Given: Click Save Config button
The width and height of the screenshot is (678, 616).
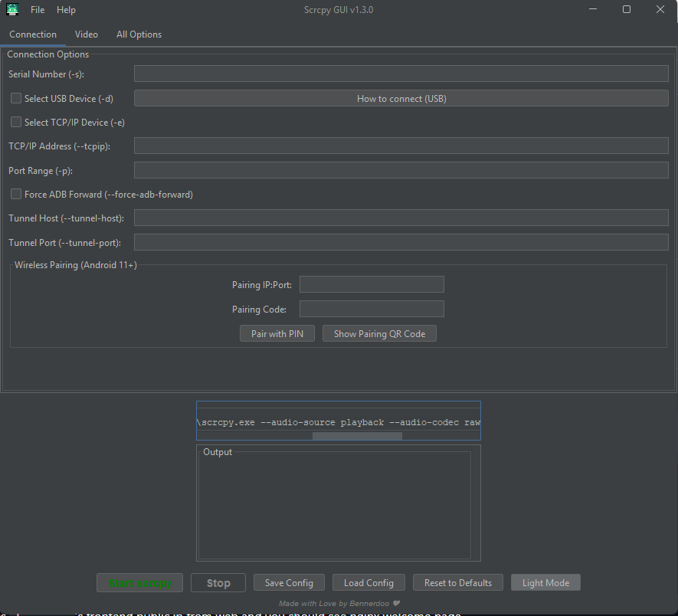Looking at the screenshot, I should coord(289,583).
